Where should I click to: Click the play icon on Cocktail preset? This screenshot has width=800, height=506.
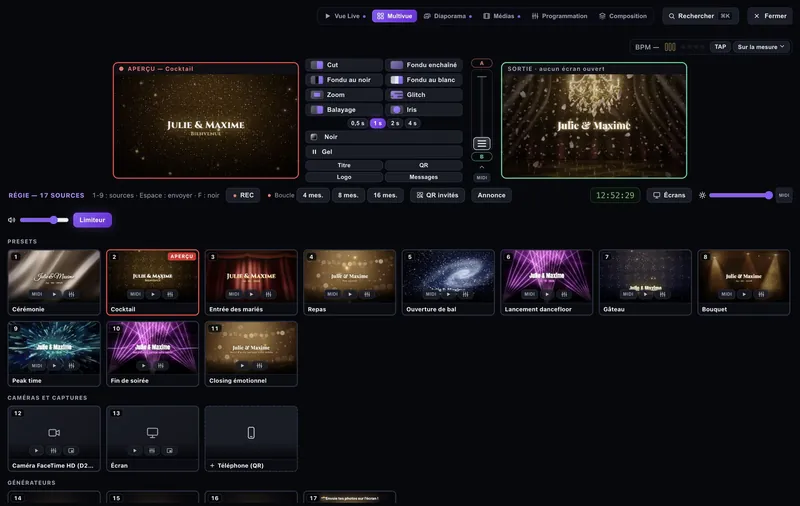[153, 294]
